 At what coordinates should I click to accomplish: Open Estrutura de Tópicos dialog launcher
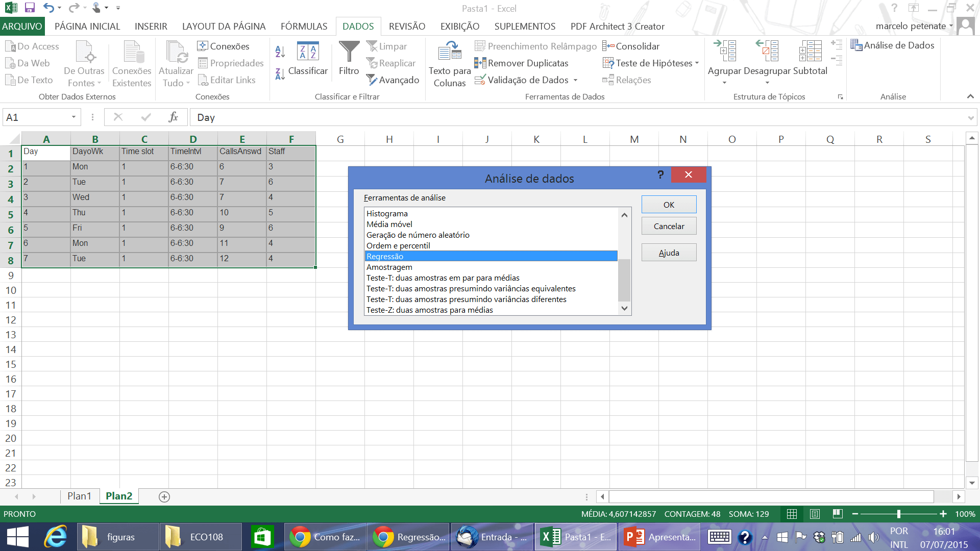coord(840,97)
